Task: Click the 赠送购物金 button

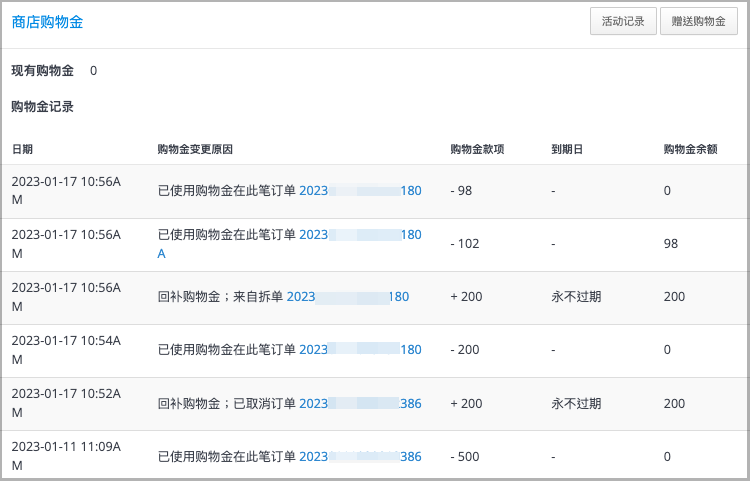Action: [698, 21]
